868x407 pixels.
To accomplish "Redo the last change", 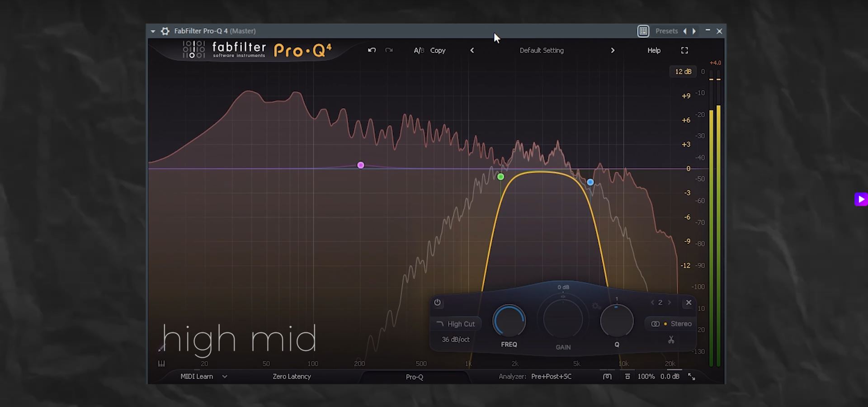I will click(389, 50).
